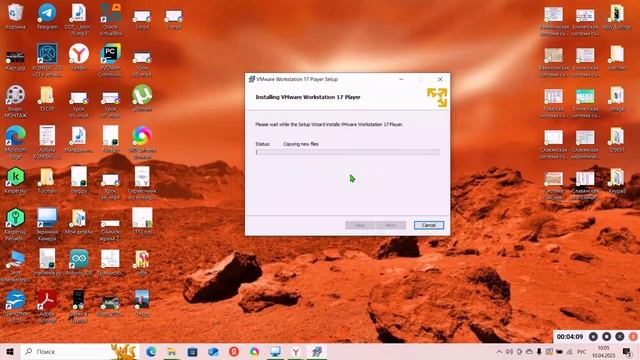Open the colorful wheel app on taskbar
640x360 pixels.
coord(254,351)
